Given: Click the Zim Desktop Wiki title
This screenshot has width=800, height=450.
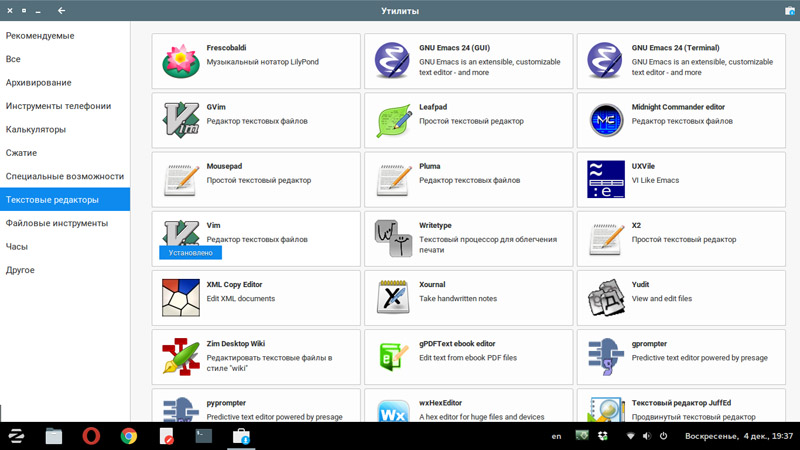Looking at the screenshot, I should (x=236, y=344).
